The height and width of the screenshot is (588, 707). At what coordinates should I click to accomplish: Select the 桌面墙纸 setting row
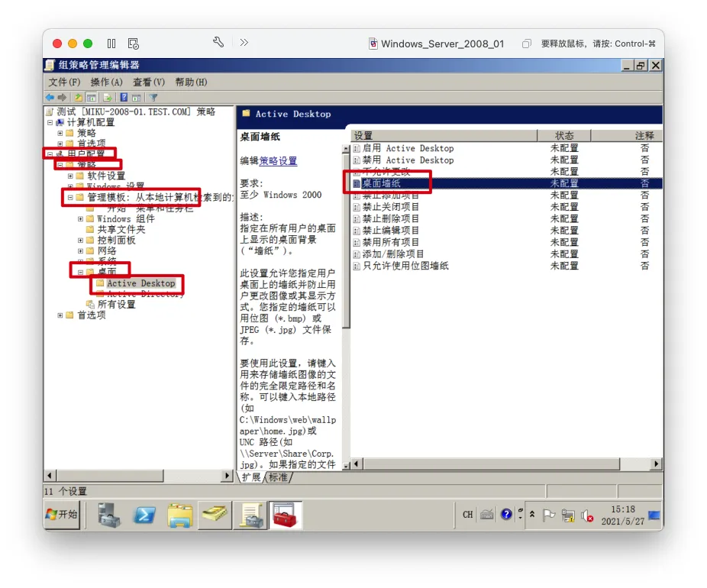click(506, 183)
